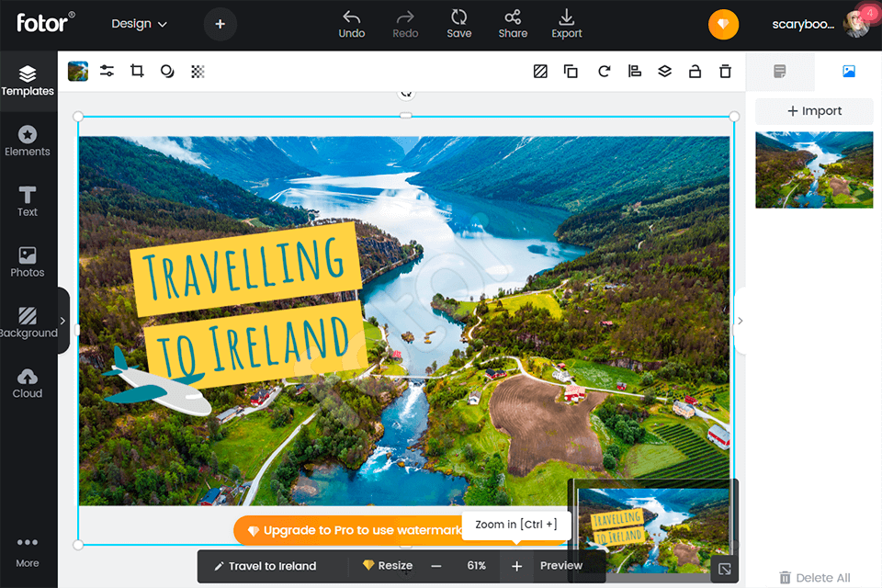Open the layers stack icon

(664, 71)
